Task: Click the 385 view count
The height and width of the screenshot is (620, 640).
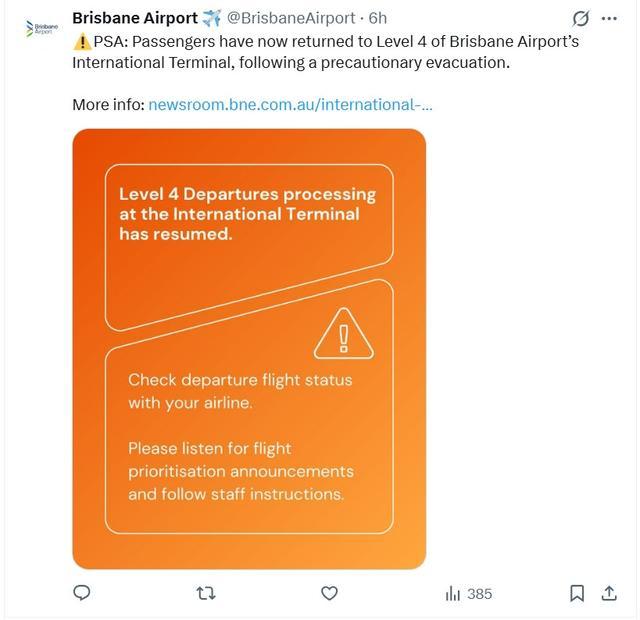Action: [480, 594]
